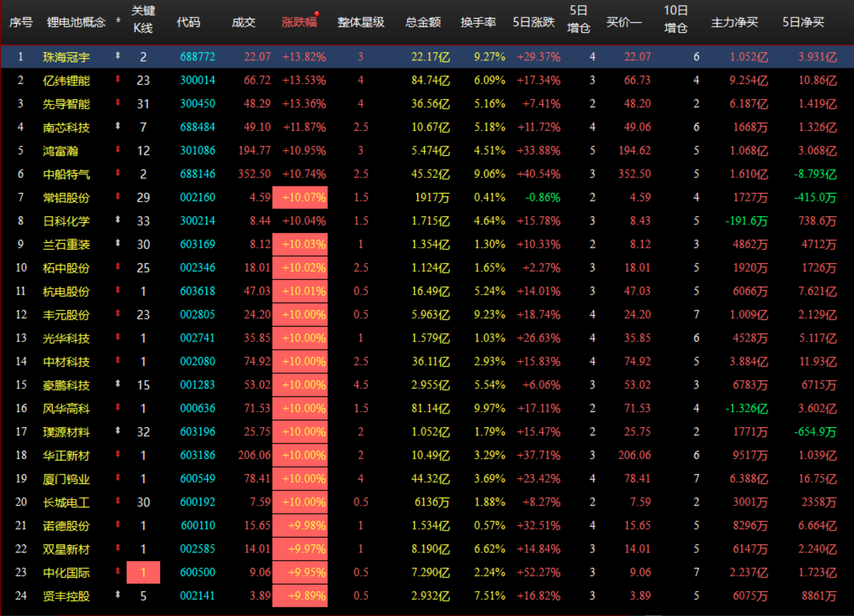Click the white marker icon beside 璞源材料
Image resolution: width=854 pixels, height=616 pixels.
119,431
